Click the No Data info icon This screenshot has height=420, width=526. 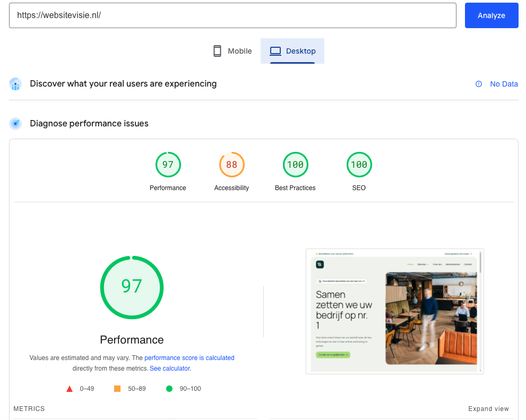[x=479, y=84]
